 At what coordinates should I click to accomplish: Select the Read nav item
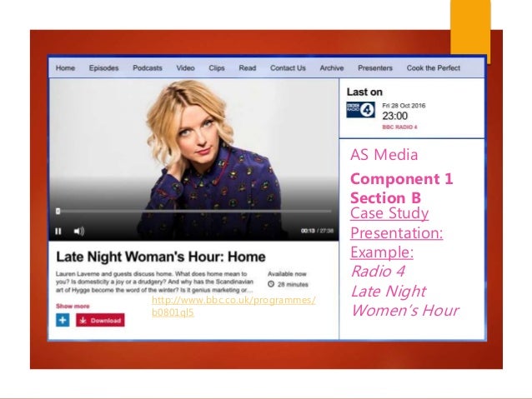pos(248,67)
